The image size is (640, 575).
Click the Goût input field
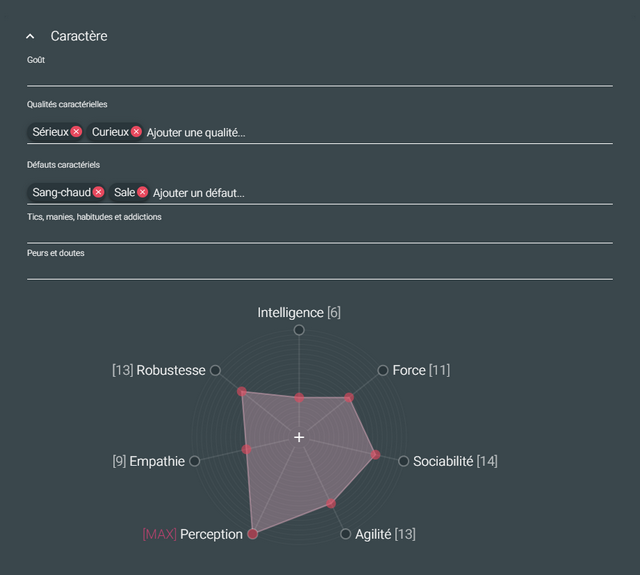click(x=320, y=76)
